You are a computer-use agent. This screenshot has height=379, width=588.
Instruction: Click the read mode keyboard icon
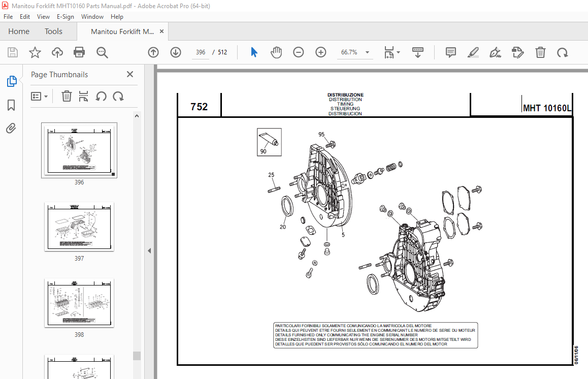point(418,52)
